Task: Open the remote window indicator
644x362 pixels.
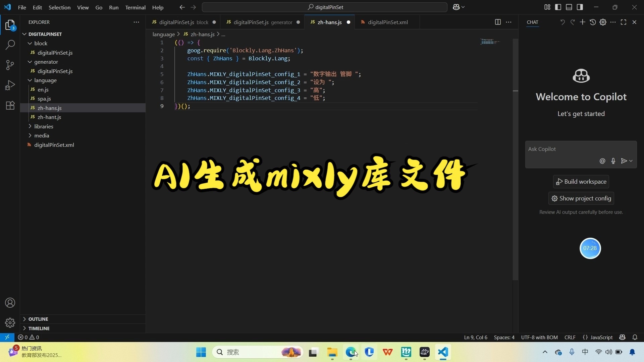Action: coord(7,337)
